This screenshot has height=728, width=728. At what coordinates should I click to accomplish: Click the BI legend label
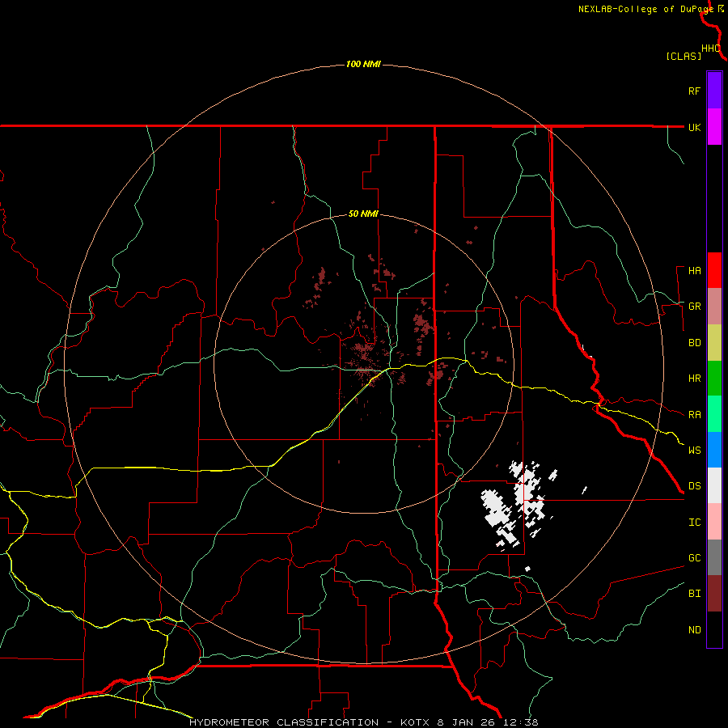point(694,594)
